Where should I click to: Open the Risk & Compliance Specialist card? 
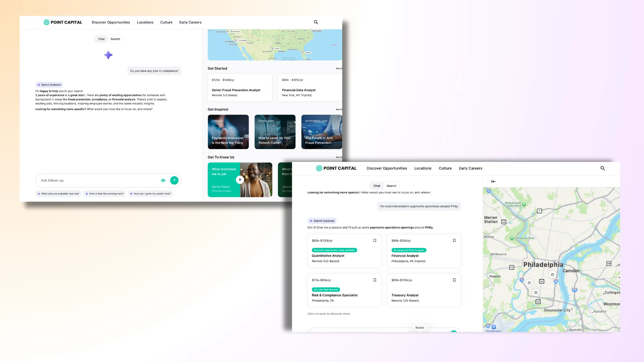[344, 290]
